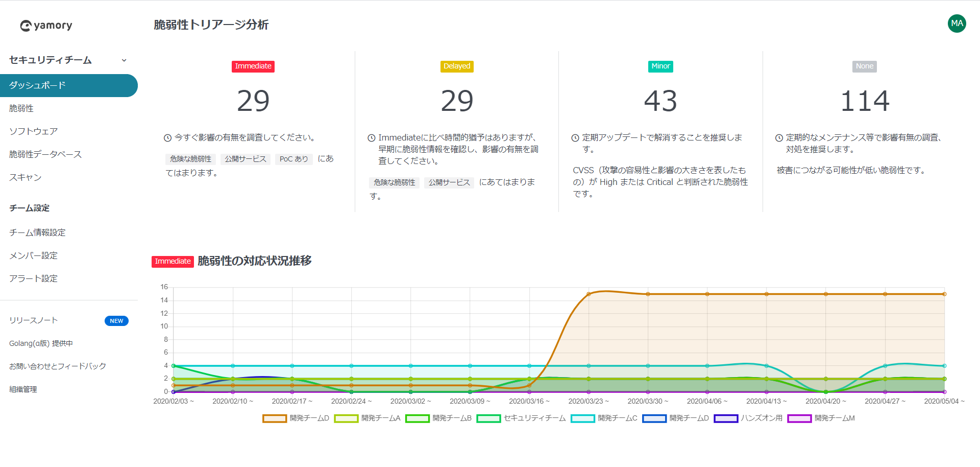This screenshot has height=467, width=980.
Task: Click the チーム設定 section header
Action: click(30, 208)
